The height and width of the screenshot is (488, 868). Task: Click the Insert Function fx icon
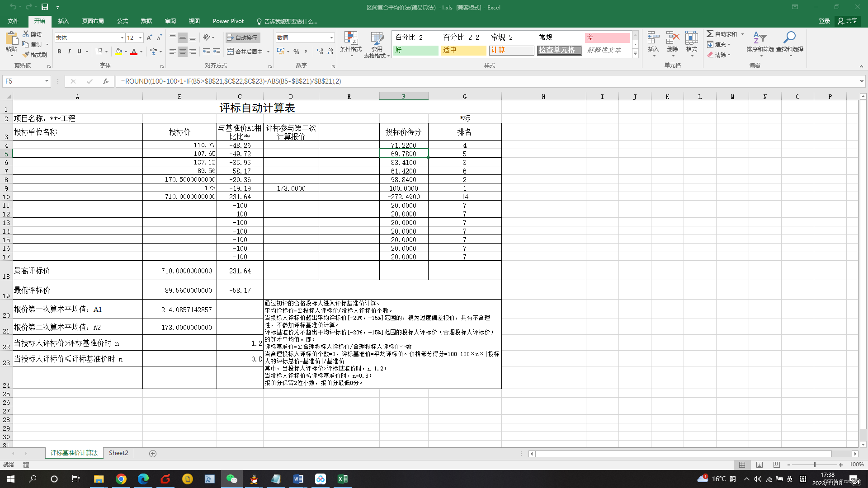pos(105,81)
